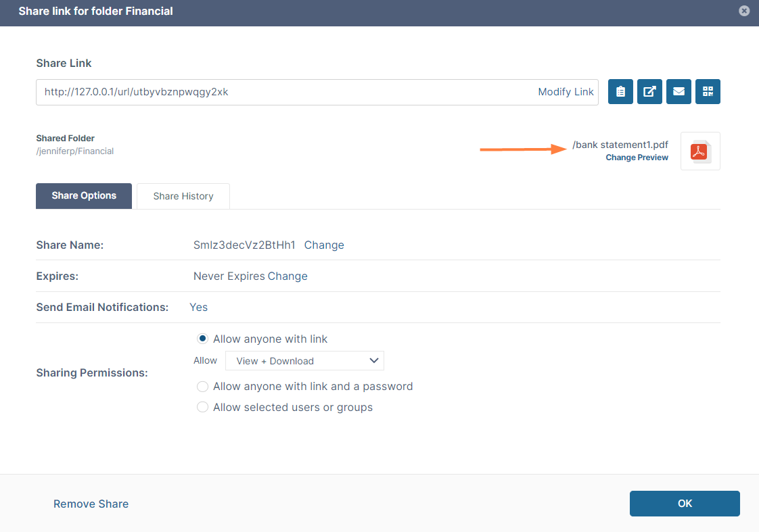The width and height of the screenshot is (759, 532).
Task: Open share link in new window icon
Action: (649, 92)
